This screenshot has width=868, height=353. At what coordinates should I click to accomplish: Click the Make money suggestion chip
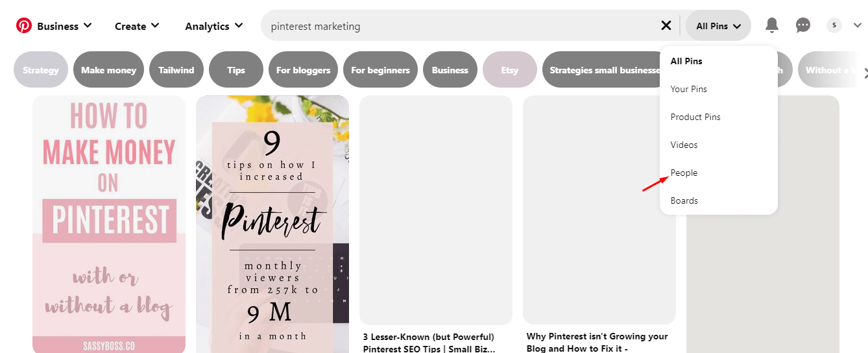tap(108, 70)
